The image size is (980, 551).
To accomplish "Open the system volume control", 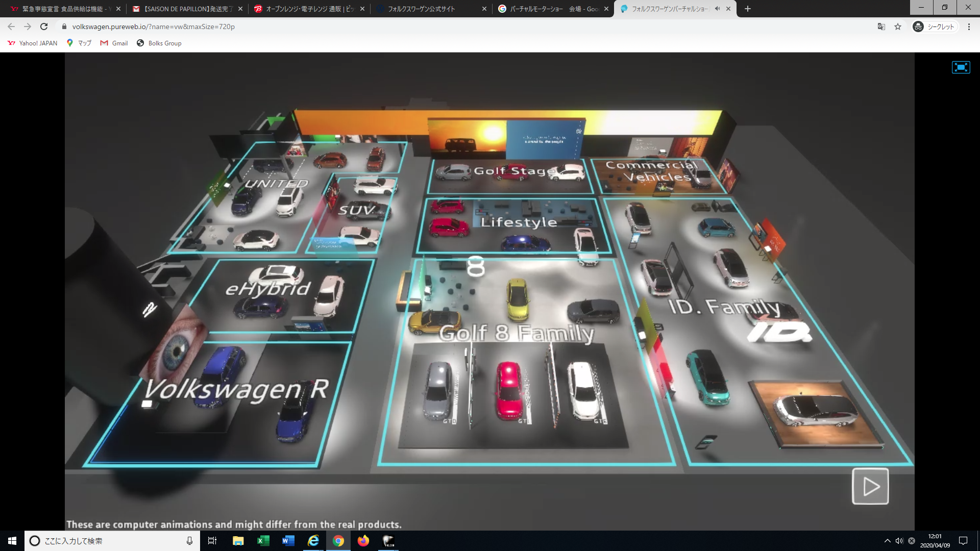I will (x=899, y=541).
